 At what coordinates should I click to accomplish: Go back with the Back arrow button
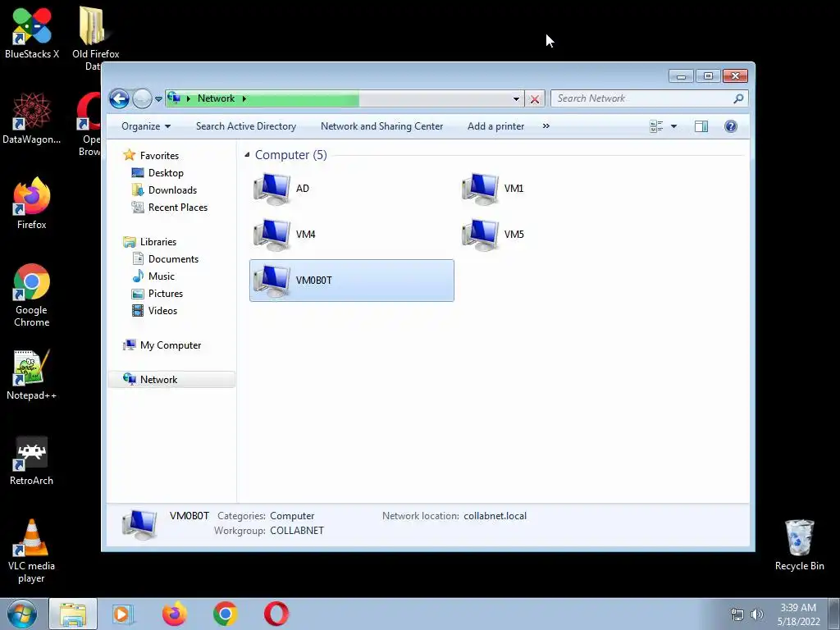(x=119, y=98)
